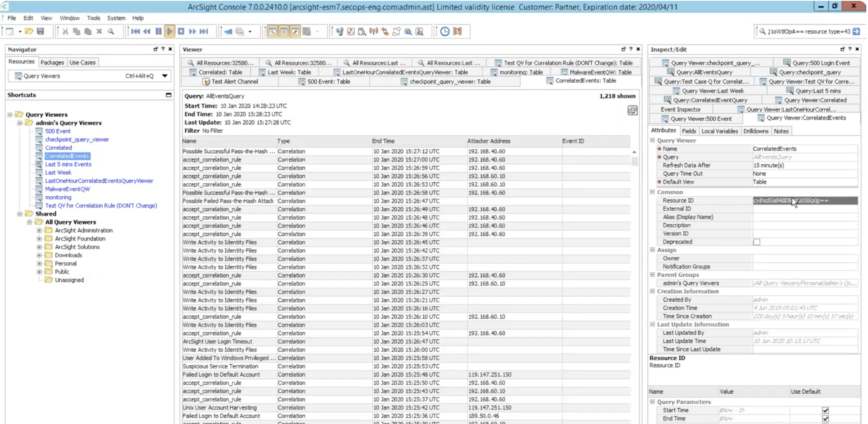
Task: Click the antenna broadcast toolbar icon
Action: click(373, 31)
